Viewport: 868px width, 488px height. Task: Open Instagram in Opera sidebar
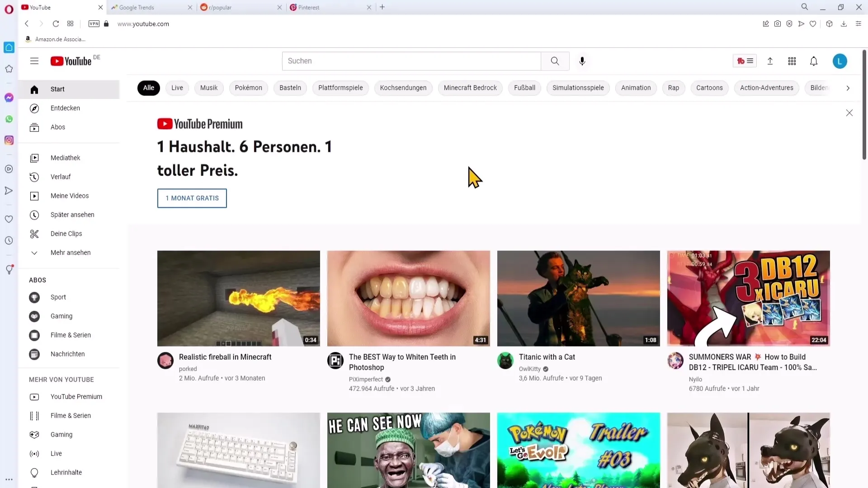[9, 141]
